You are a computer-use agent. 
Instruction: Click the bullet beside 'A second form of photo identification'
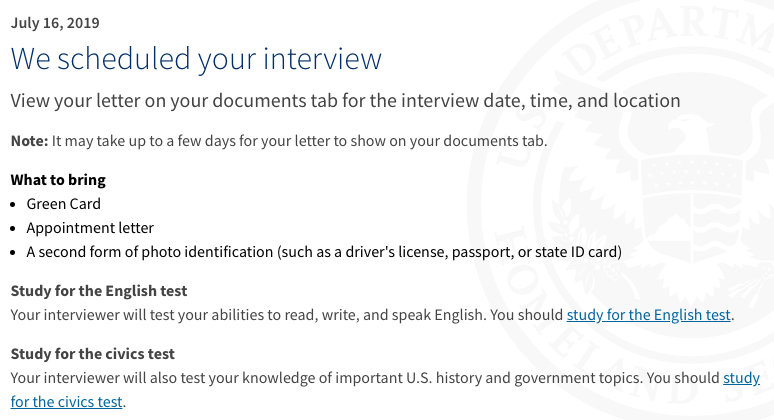pos(13,253)
